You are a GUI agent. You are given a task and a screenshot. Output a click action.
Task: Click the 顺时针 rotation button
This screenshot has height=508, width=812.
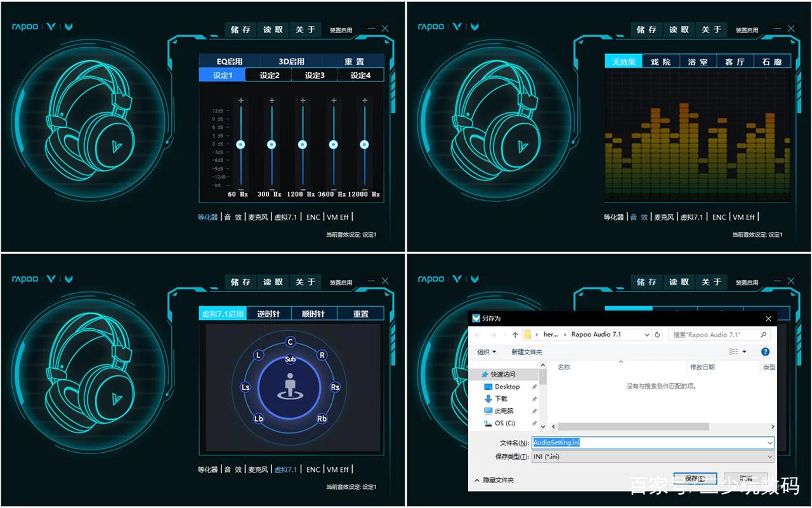pos(313,314)
